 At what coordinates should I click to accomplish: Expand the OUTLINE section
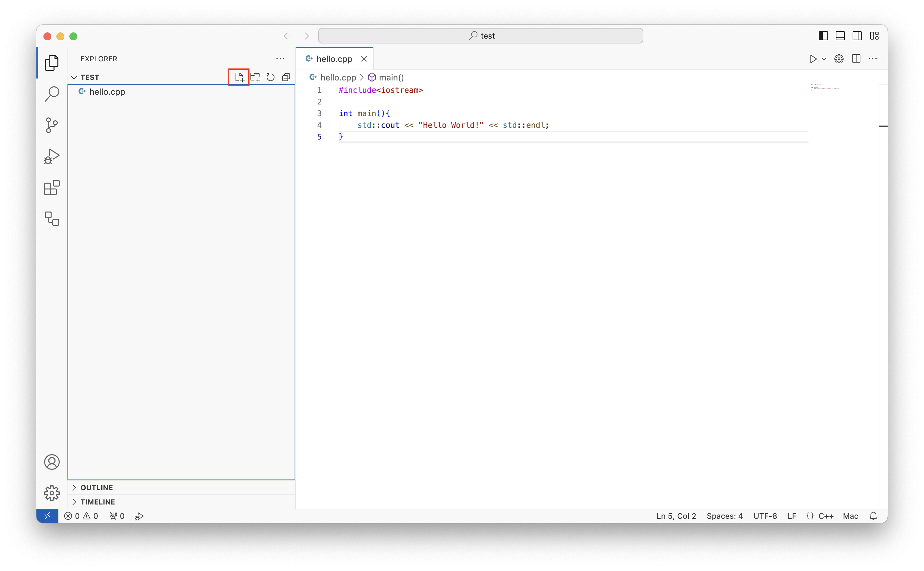[181, 488]
